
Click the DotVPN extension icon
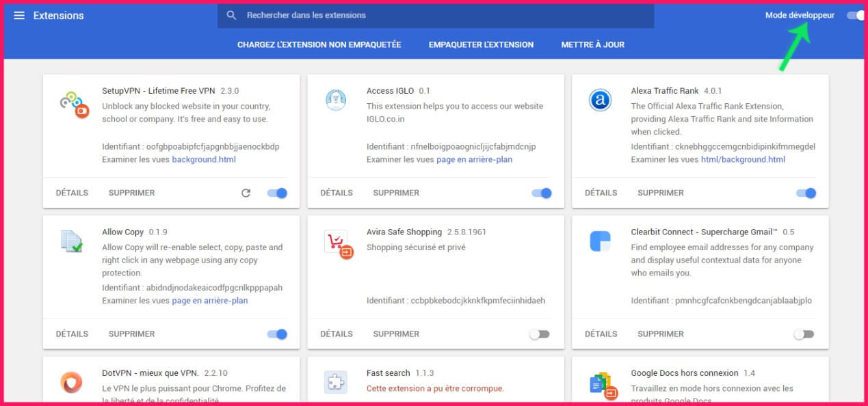71,382
